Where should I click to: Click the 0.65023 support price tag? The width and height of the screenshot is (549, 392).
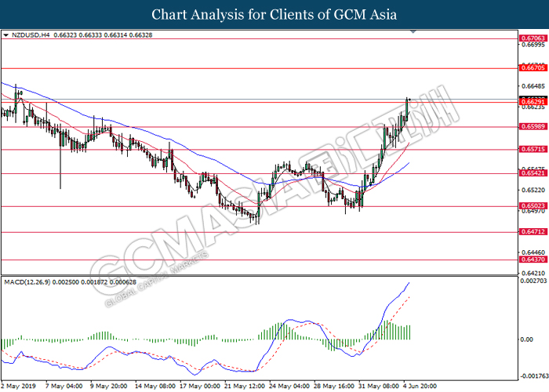531,207
